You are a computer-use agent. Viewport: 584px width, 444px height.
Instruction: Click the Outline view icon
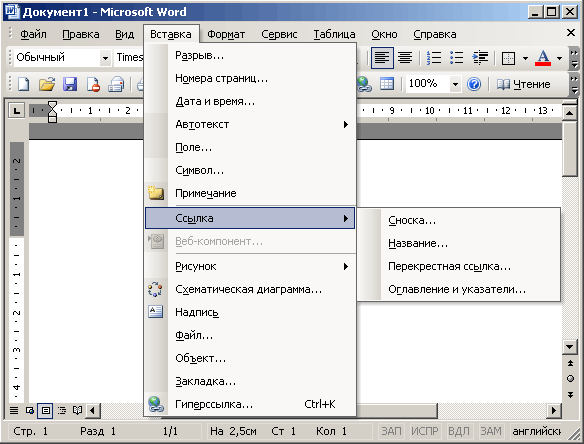pyautogui.click(x=61, y=411)
